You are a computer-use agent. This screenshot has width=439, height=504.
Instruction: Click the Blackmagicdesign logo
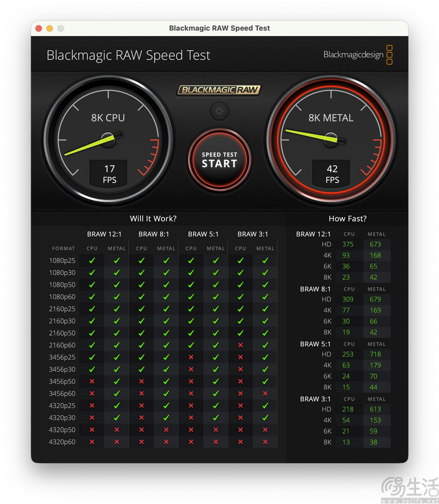358,54
